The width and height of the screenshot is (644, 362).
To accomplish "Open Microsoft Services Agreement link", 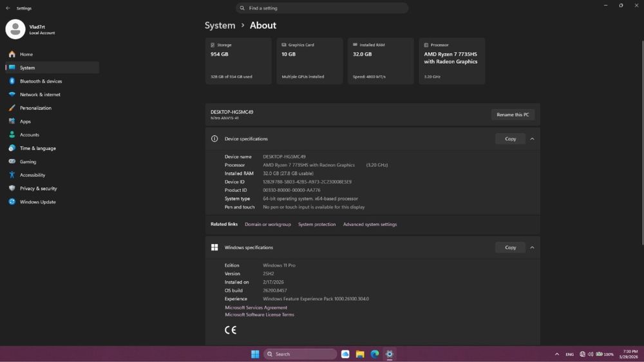I will [x=256, y=308].
